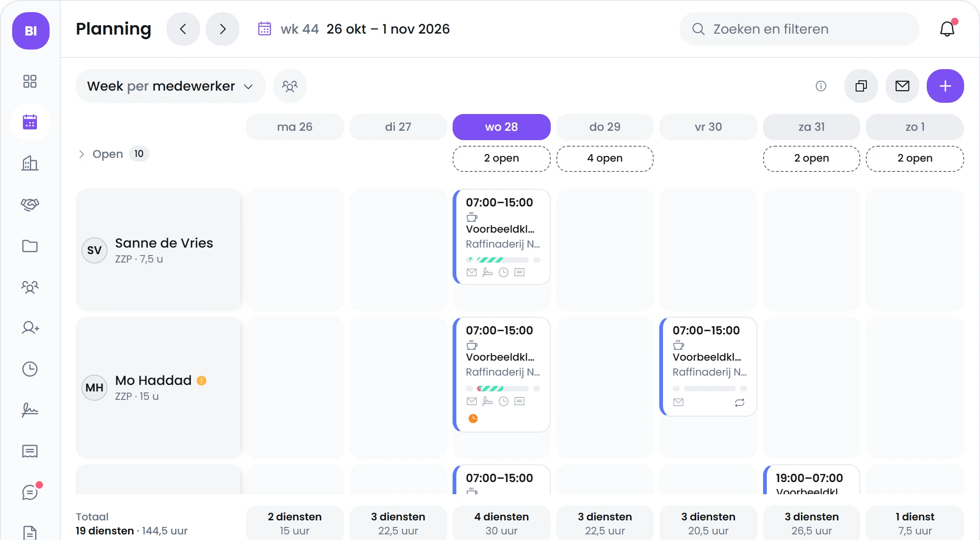Click the copy schedule button
This screenshot has width=980, height=540.
pyautogui.click(x=861, y=86)
